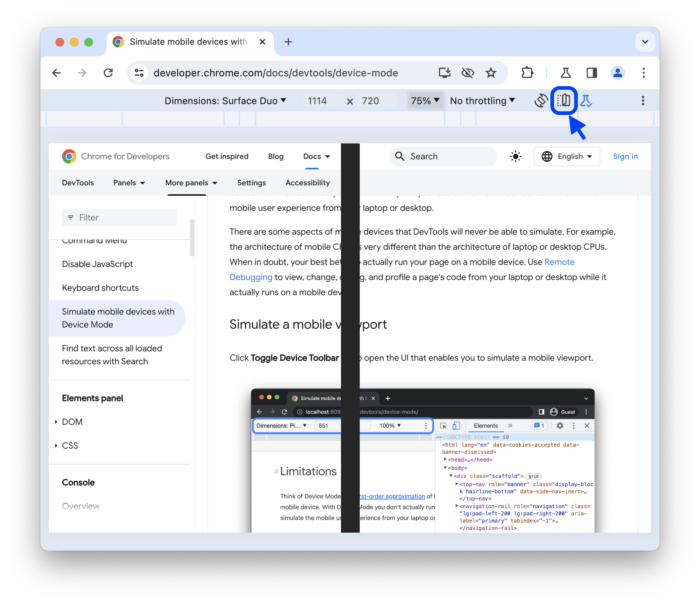Click the Filter input field
This screenshot has height=604, width=700.
tap(119, 217)
